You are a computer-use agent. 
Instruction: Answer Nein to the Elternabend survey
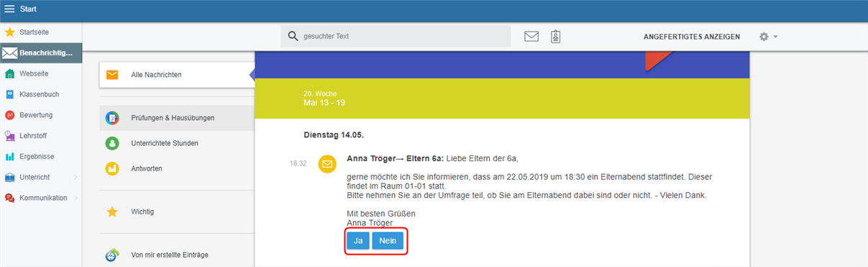(x=388, y=240)
